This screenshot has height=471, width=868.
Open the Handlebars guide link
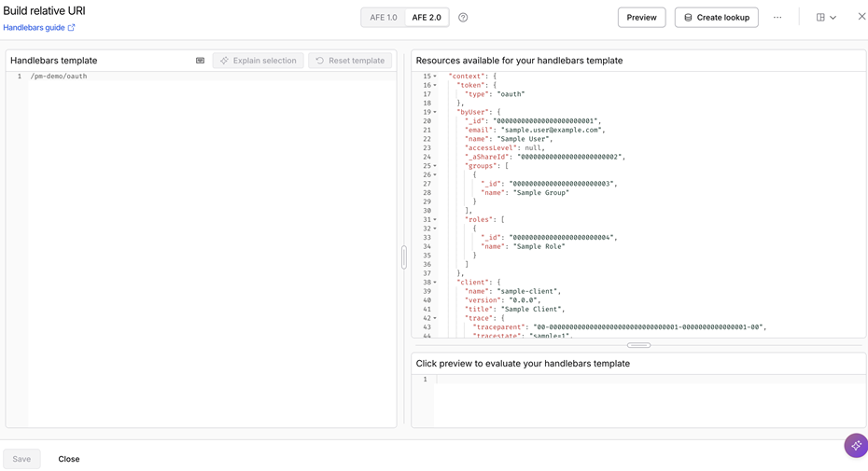[34, 27]
